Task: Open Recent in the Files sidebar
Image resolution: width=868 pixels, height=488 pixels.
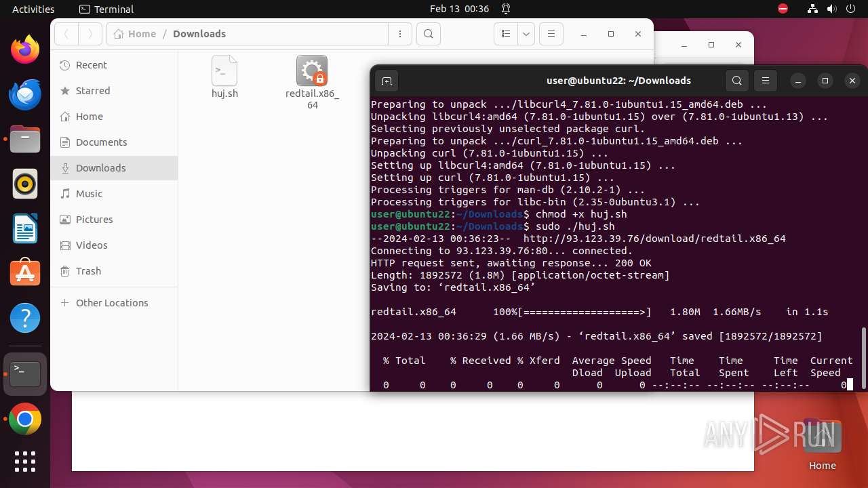Action: click(x=114, y=65)
